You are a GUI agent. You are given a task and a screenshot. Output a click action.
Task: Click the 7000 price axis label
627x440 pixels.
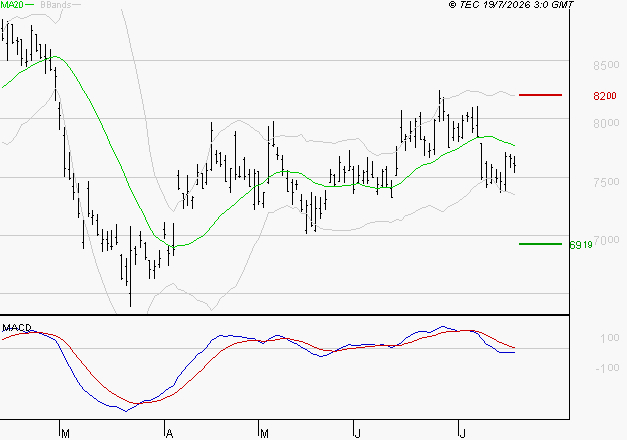click(606, 240)
